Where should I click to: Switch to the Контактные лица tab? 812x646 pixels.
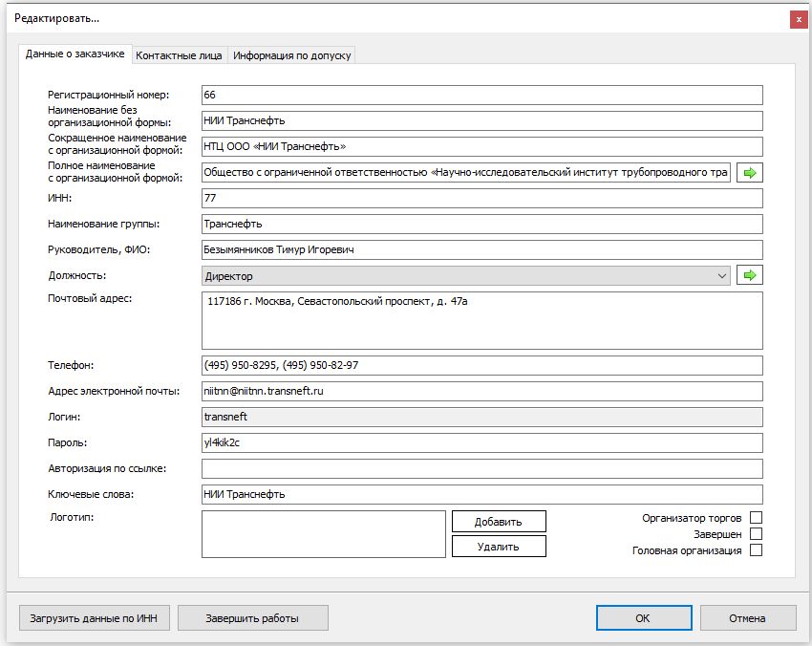[x=179, y=55]
